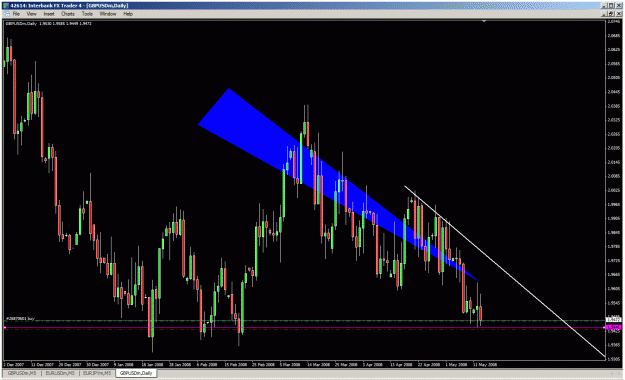The height and width of the screenshot is (380, 625).
Task: Open the File menu
Action: pos(16,14)
